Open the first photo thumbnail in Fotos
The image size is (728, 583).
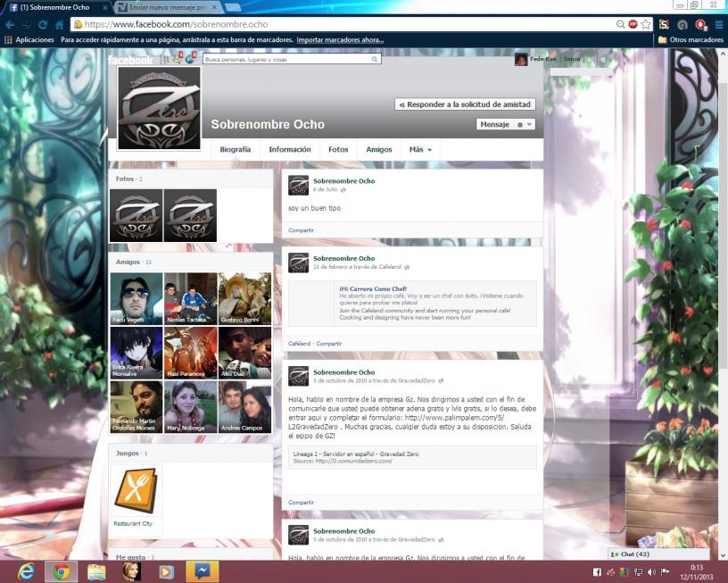click(136, 215)
